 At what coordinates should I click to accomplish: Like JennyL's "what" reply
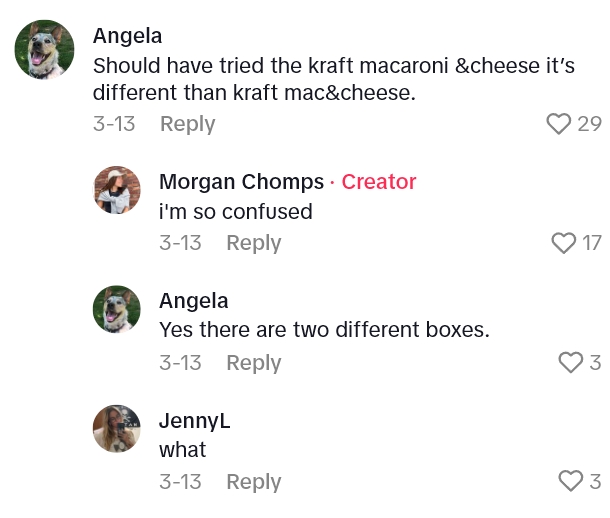click(571, 482)
